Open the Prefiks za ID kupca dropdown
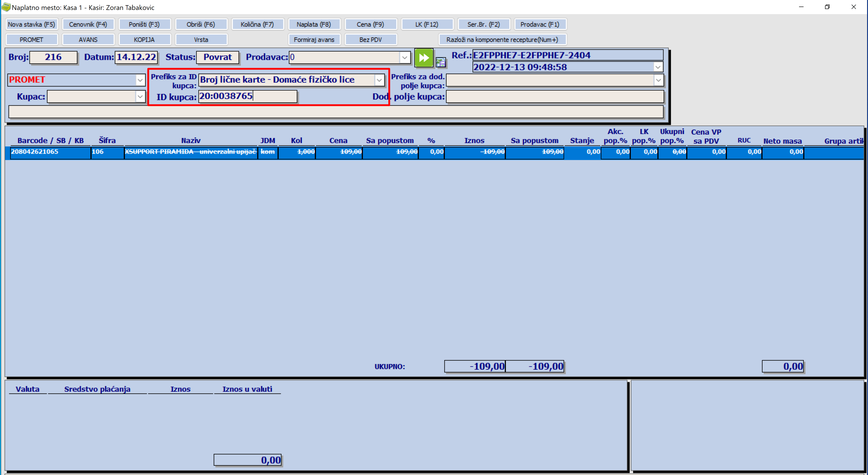Screen dimensions: 868x475 click(379, 80)
